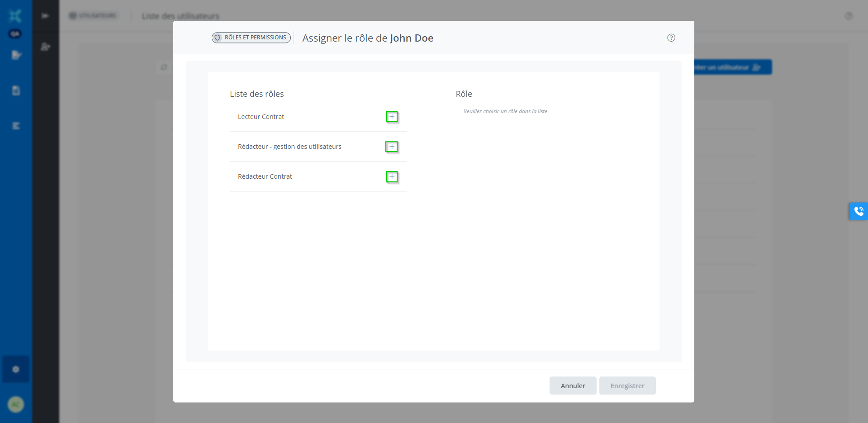This screenshot has width=868, height=423.
Task: Open the signed contract sidebar icon
Action: click(x=16, y=55)
